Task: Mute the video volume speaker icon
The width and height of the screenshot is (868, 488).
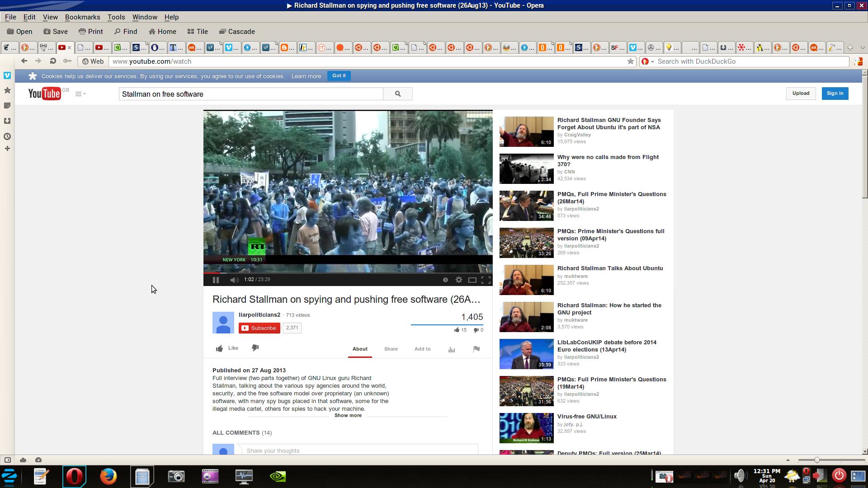Action: [234, 280]
